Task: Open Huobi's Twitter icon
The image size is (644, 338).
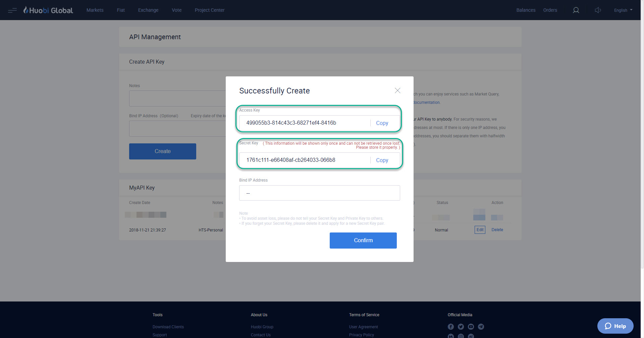Action: [461, 327]
